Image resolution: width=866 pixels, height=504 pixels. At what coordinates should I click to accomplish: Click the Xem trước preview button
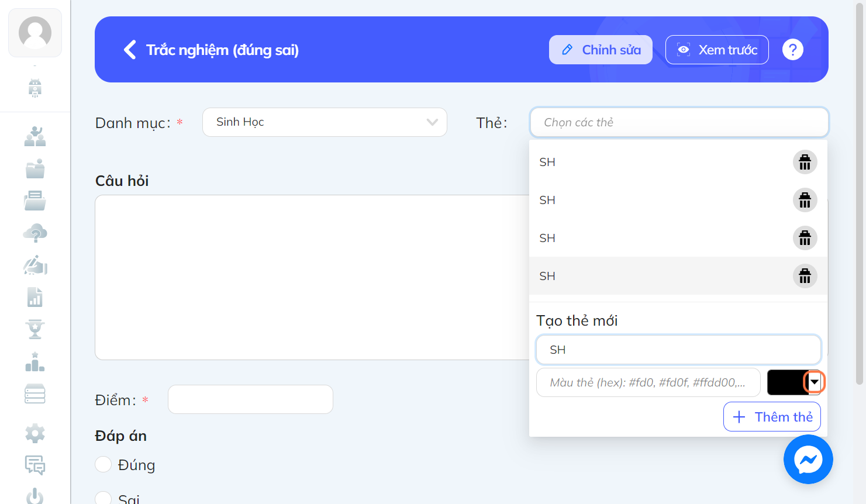(x=717, y=50)
